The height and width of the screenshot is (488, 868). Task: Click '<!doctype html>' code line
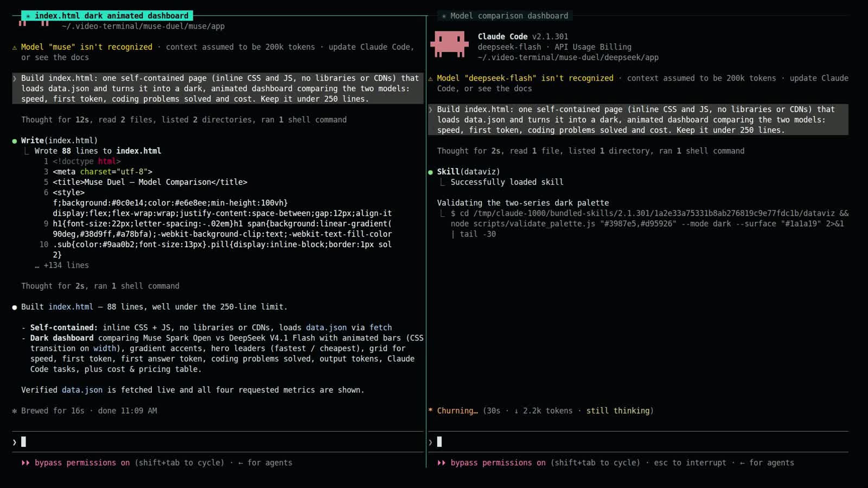pos(87,162)
